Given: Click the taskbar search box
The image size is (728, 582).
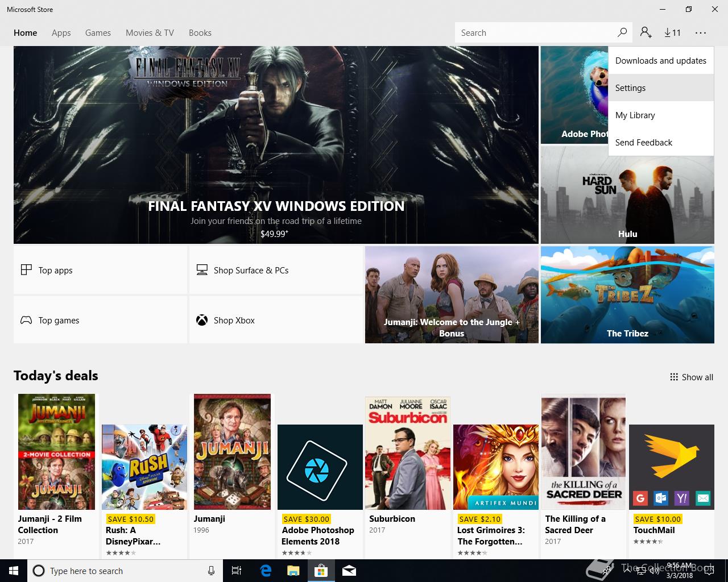Looking at the screenshot, I should pos(125,571).
